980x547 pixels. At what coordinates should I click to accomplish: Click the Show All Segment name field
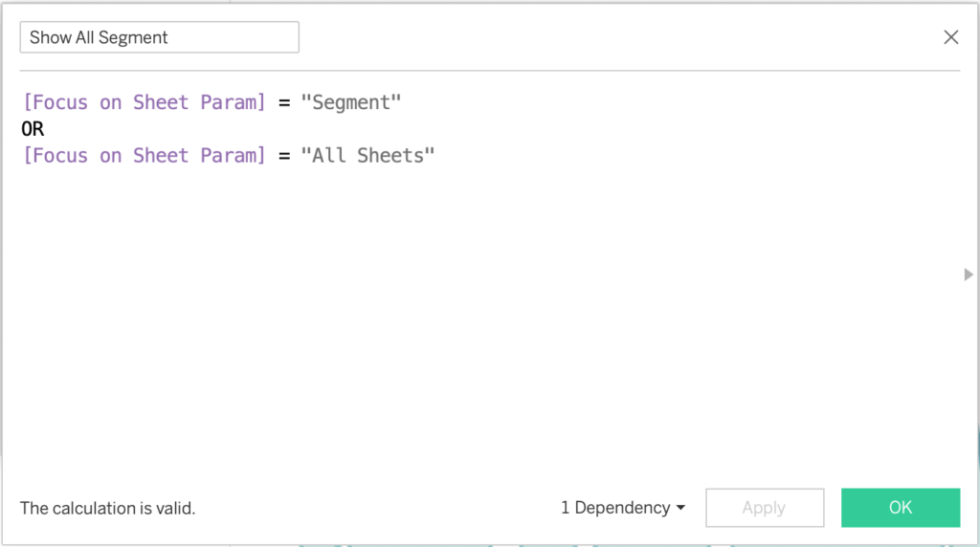point(159,37)
